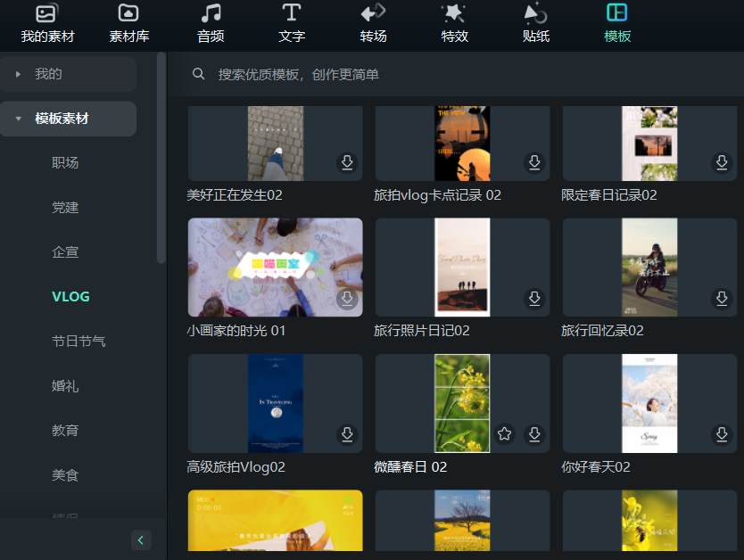Viewport: 744px width, 560px height.
Task: Download the 高级旅拍Vlog02 template
Action: (347, 434)
